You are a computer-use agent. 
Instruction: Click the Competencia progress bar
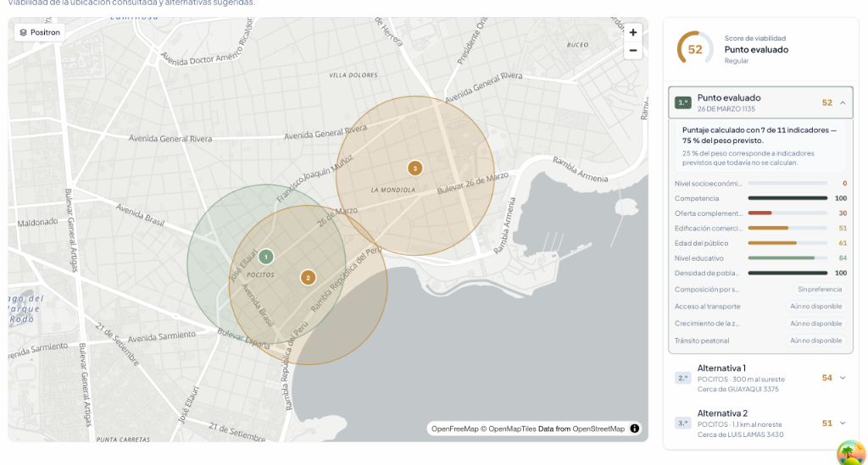(x=787, y=198)
